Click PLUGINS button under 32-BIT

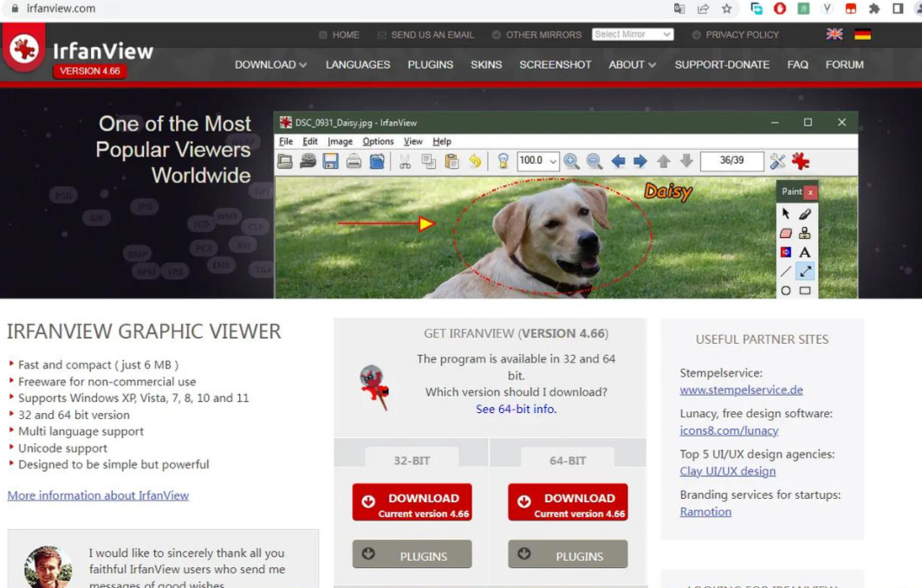pos(412,554)
